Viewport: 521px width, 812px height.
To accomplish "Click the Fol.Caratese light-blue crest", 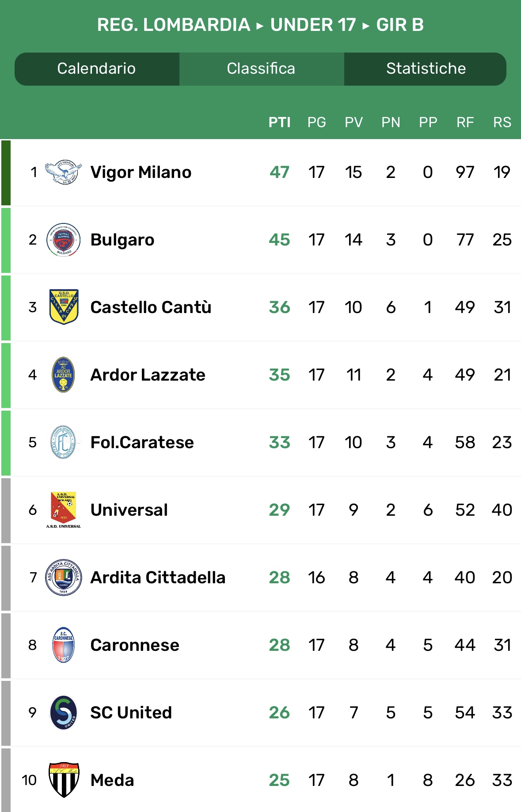I will click(64, 442).
